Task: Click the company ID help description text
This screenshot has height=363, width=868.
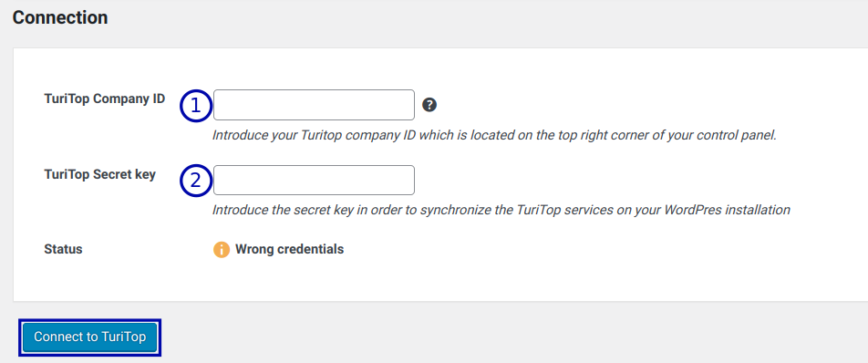Action: click(494, 135)
